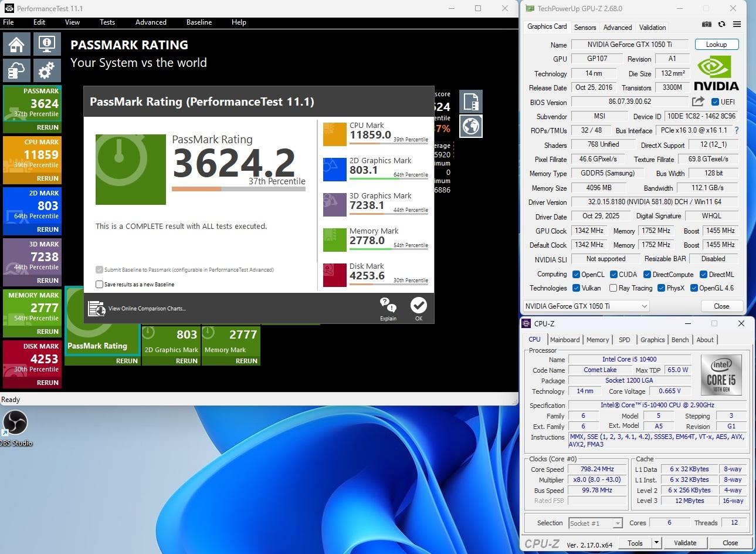Click the Intel Core i5 badge in CPU-Z

pos(721,374)
